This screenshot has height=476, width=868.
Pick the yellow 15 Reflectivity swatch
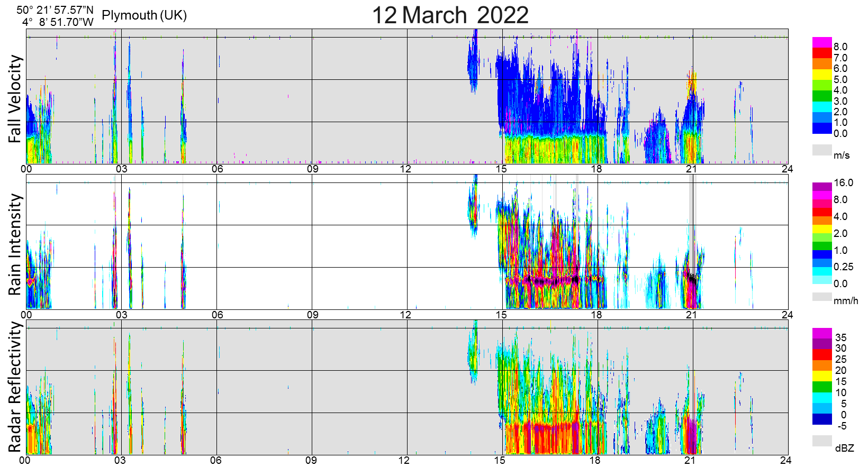822,376
